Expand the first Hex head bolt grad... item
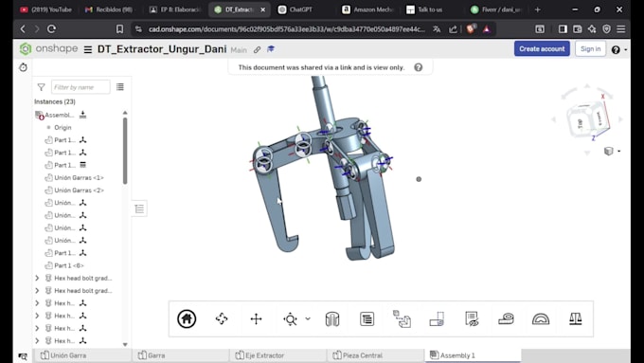This screenshot has width=644, height=363. point(37,278)
